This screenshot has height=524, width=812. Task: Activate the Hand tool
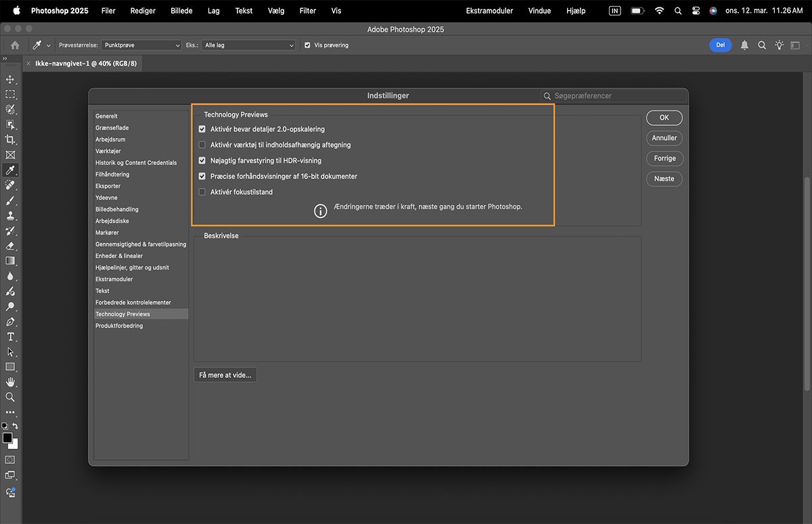tap(10, 382)
